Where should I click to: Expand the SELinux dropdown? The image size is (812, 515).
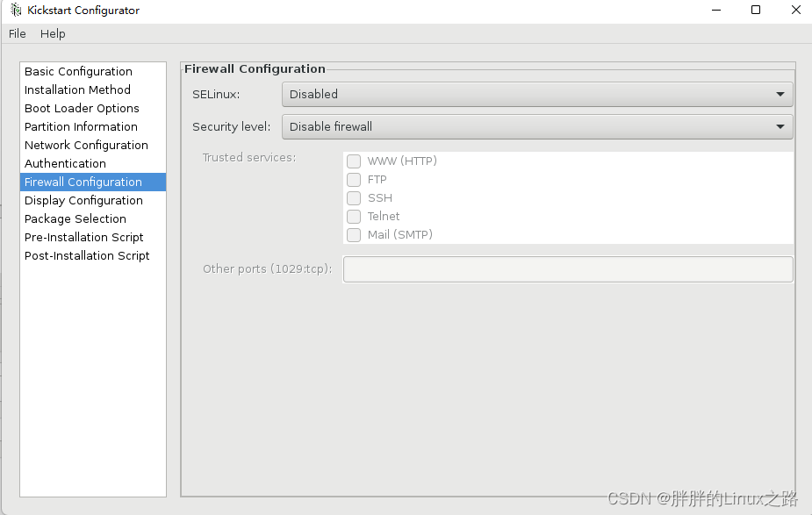536,94
